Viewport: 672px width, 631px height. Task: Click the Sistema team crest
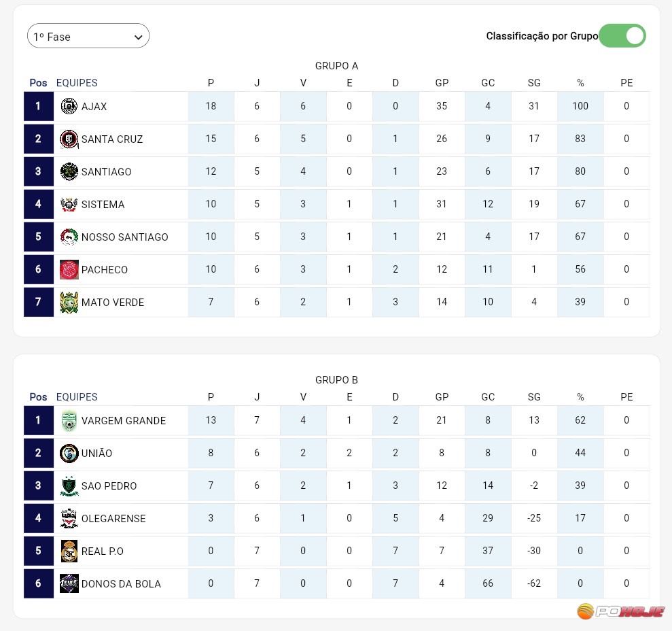pyautogui.click(x=69, y=204)
